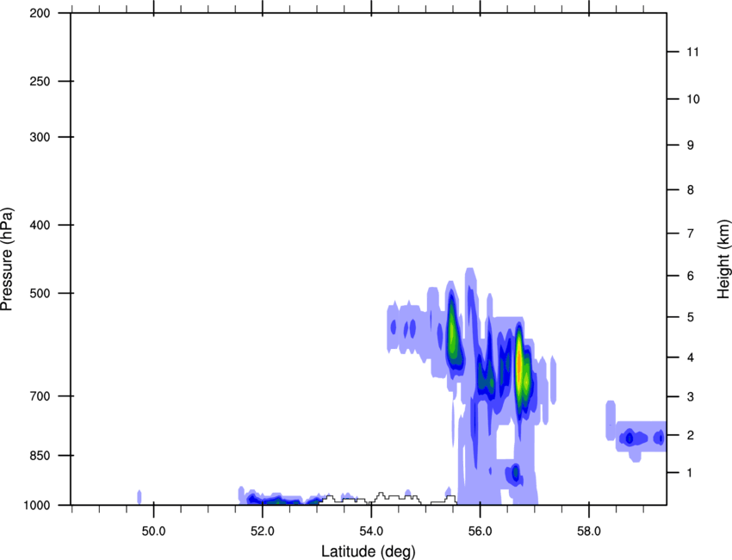The image size is (732, 560).
Task: Click the Pressure (hPa) axis title
Action: tap(8, 258)
